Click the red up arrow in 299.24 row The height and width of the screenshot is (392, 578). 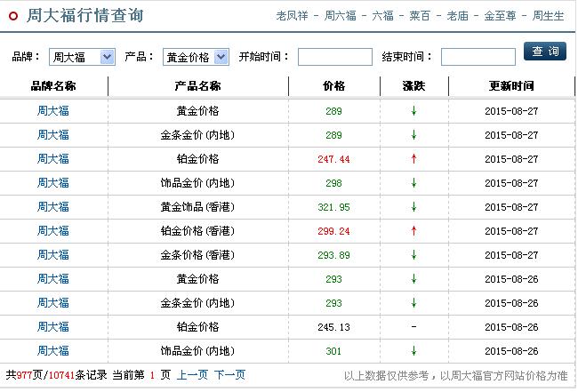pos(414,230)
